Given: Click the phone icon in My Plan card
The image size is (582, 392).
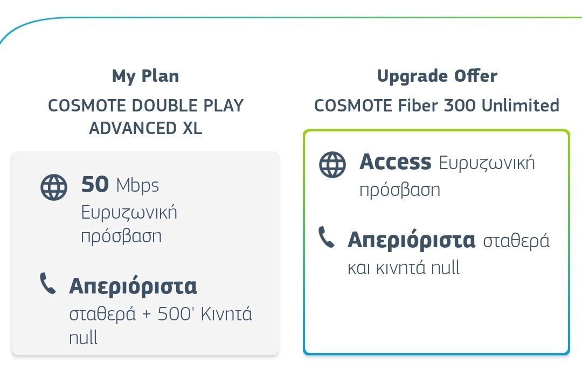Looking at the screenshot, I should point(48,284).
